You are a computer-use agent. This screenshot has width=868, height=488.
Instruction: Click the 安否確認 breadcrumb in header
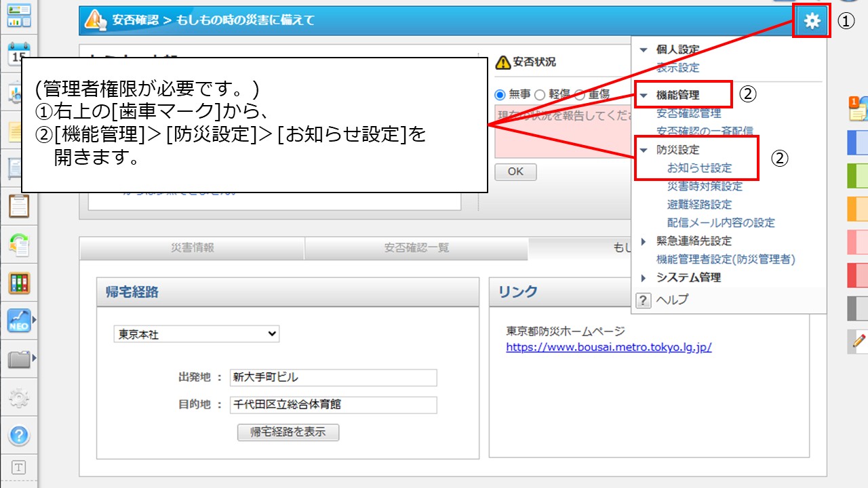[134, 21]
